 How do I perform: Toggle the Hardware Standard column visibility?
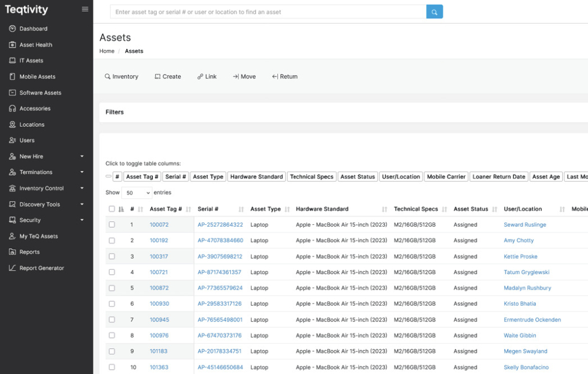(x=256, y=177)
